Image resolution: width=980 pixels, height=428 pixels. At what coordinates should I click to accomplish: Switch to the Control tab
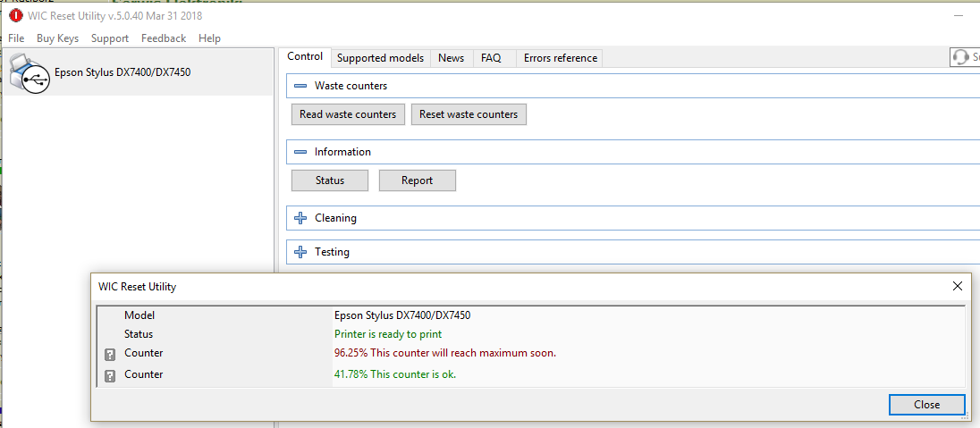[x=305, y=57]
